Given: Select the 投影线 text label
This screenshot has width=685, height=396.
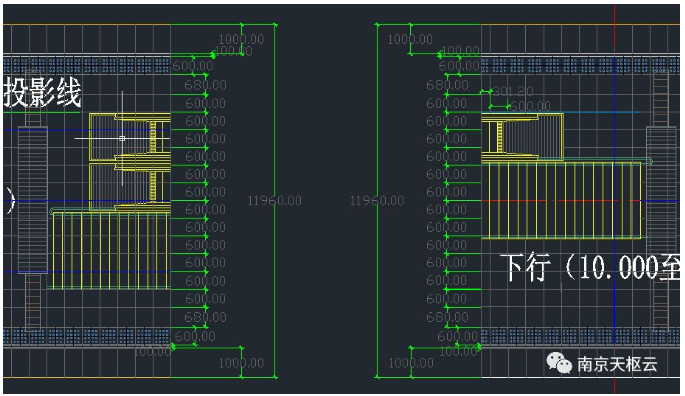Looking at the screenshot, I should (x=42, y=92).
